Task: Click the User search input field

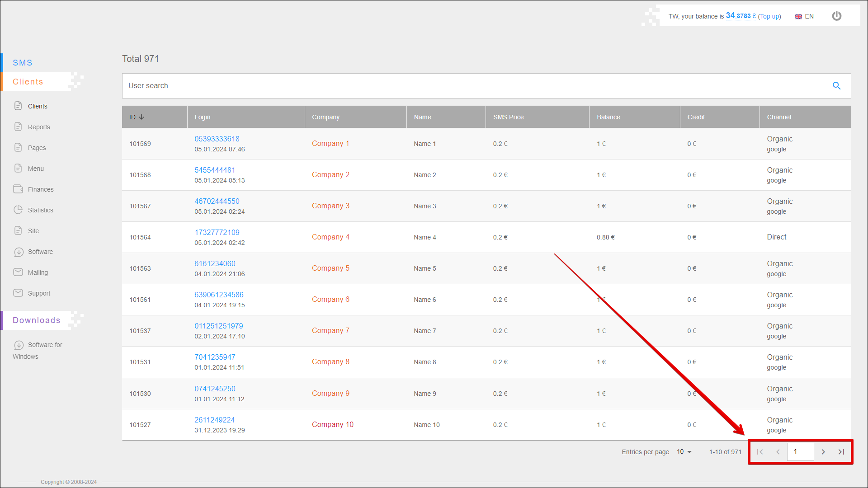Action: coord(475,86)
